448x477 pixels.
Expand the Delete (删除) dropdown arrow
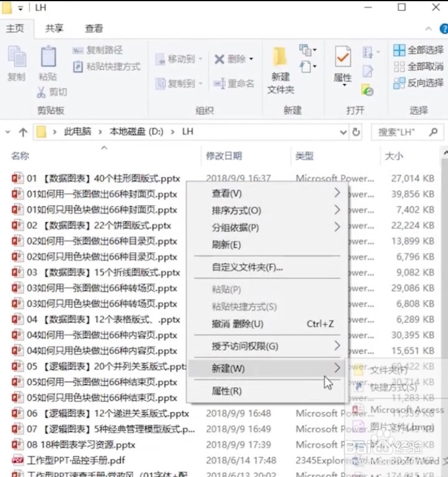(x=251, y=59)
